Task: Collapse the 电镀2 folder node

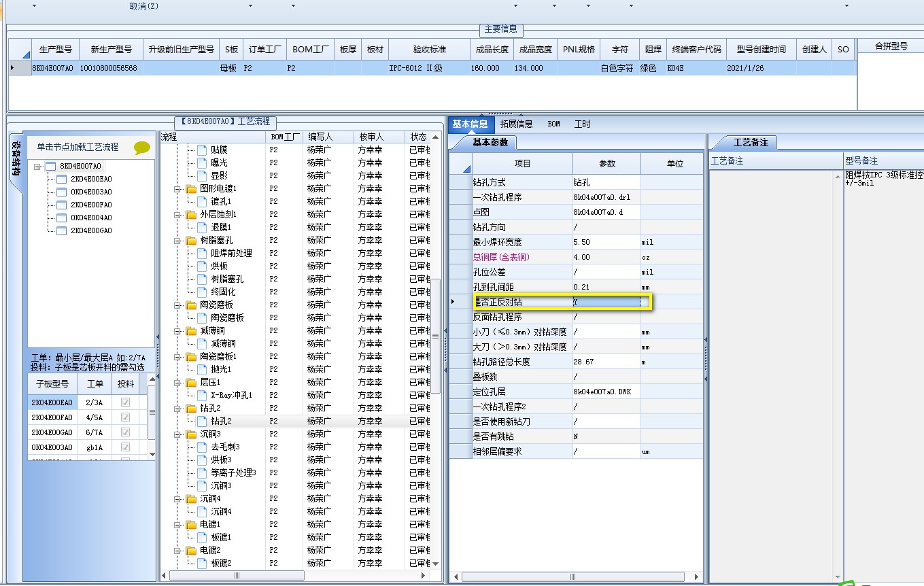Action: coord(178,551)
